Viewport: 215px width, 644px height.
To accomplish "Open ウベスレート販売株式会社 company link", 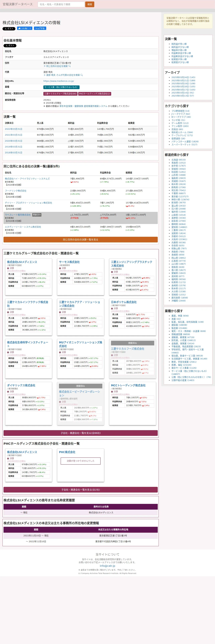I will (x=18, y=215).
